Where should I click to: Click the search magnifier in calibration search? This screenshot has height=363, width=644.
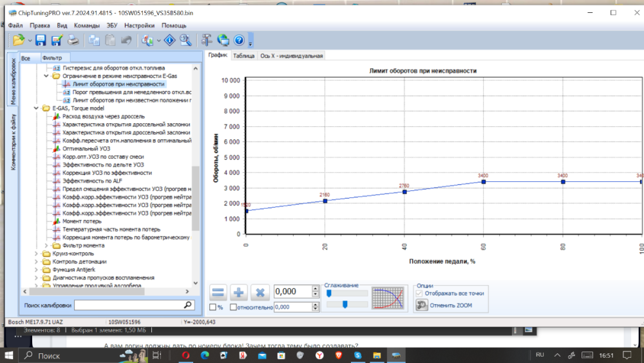[188, 304]
